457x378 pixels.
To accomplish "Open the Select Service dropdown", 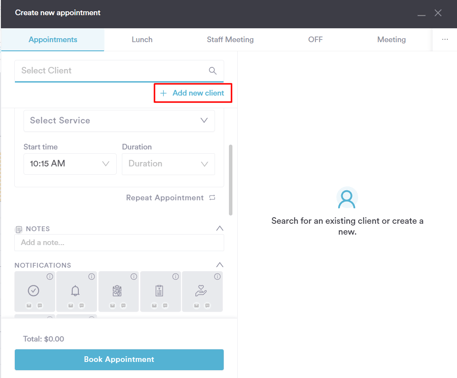I will tap(119, 121).
